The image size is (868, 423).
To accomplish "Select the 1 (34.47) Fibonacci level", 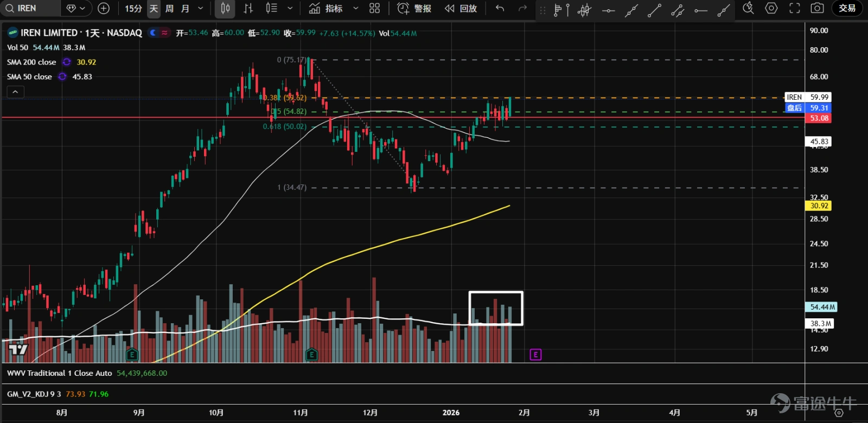I will click(x=292, y=188).
